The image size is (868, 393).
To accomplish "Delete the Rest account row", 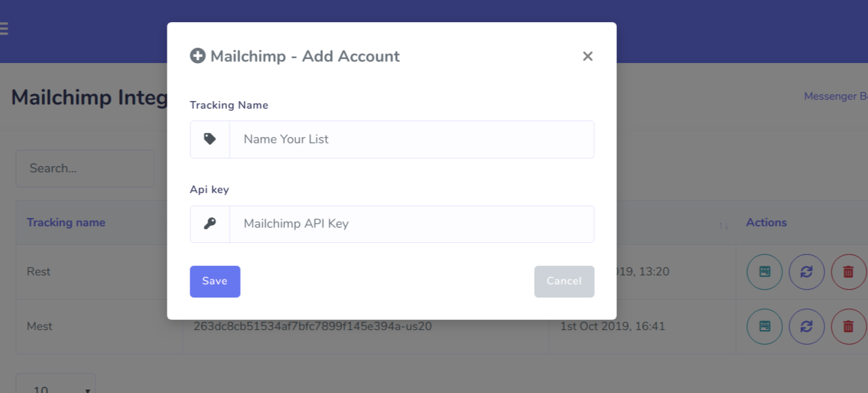I will [848, 272].
